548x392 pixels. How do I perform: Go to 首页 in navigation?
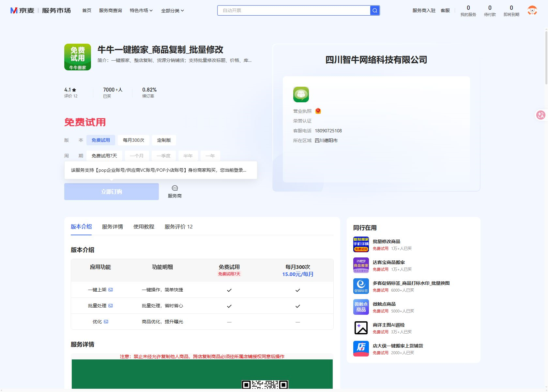(x=87, y=10)
